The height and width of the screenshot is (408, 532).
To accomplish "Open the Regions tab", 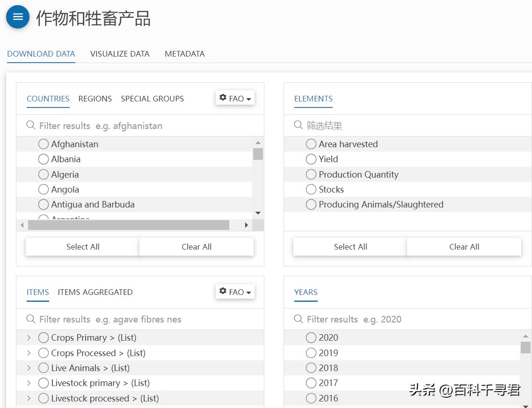I will click(95, 99).
